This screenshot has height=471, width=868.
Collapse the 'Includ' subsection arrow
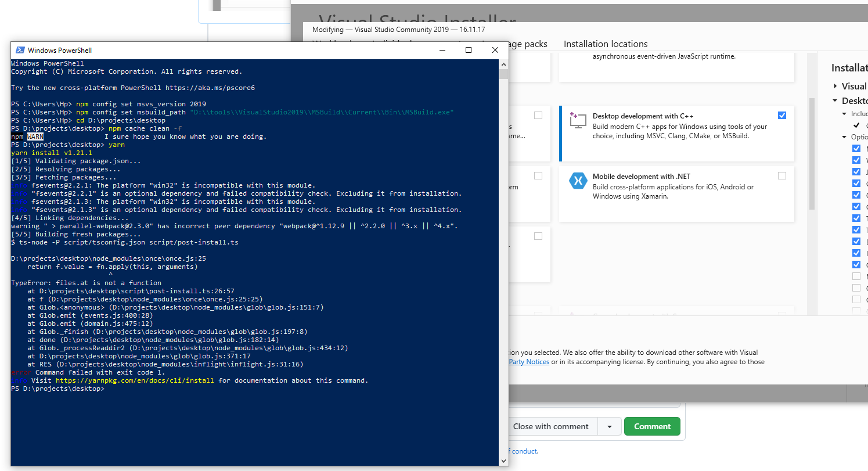click(845, 114)
